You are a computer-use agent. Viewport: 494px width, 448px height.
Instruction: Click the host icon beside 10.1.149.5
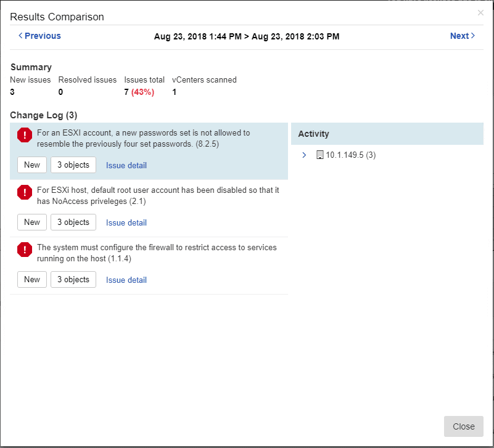tap(319, 155)
